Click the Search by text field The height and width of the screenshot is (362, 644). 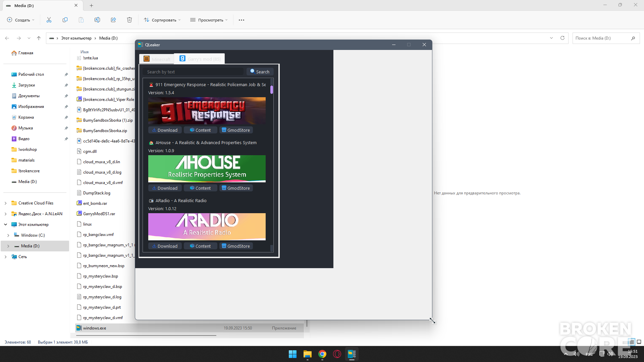click(193, 72)
